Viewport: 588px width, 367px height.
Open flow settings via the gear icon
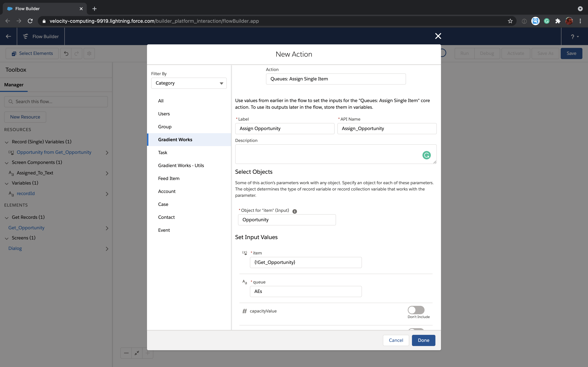point(89,53)
